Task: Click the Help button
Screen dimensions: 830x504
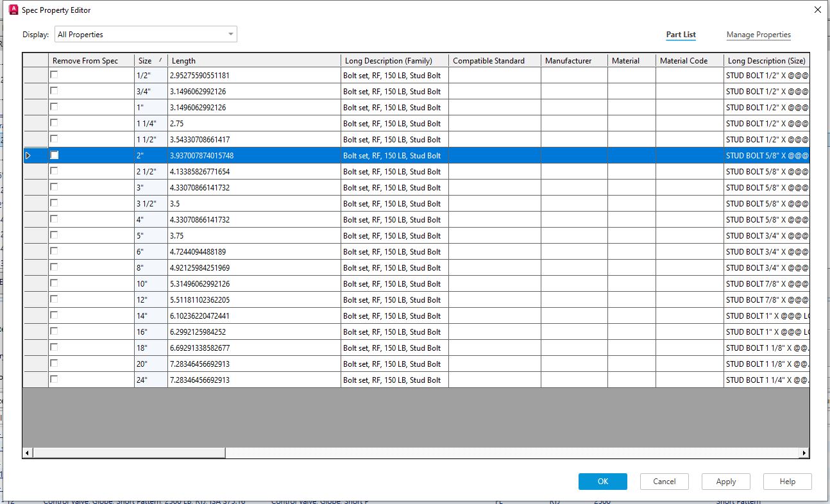Action: (x=787, y=481)
